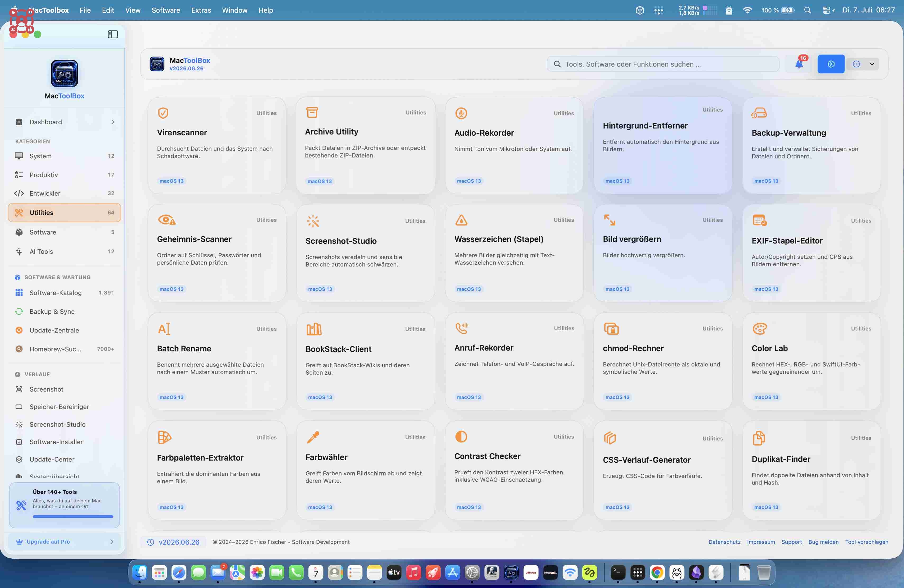Image resolution: width=904 pixels, height=588 pixels.
Task: Open the Software menu in the menu bar
Action: (166, 10)
